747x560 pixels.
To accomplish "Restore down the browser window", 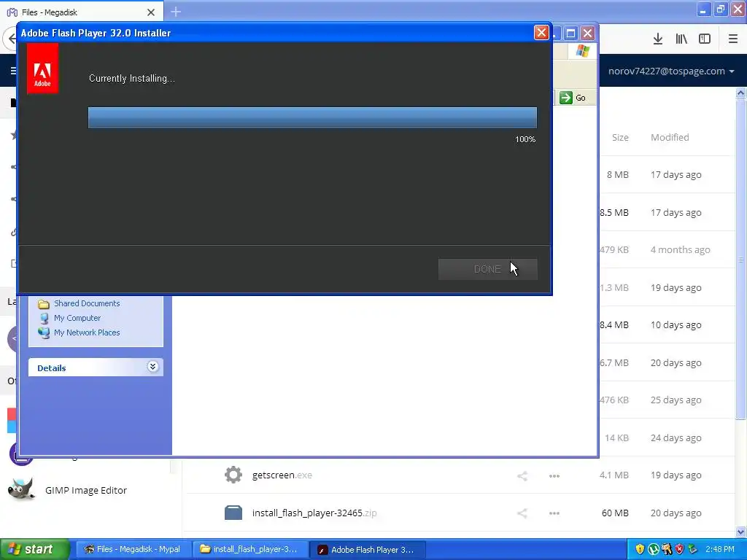I will [x=720, y=9].
